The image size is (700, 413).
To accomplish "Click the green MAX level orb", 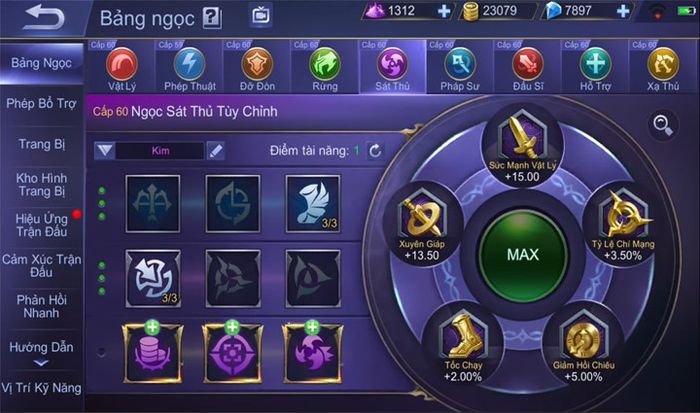I will pyautogui.click(x=522, y=254).
